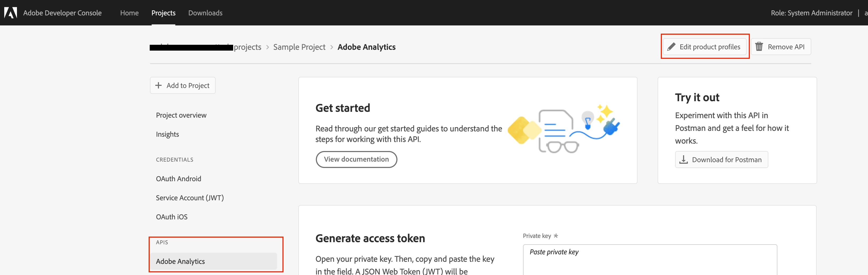The width and height of the screenshot is (868, 275).
Task: Click the Adobe Developer Console title
Action: (62, 13)
